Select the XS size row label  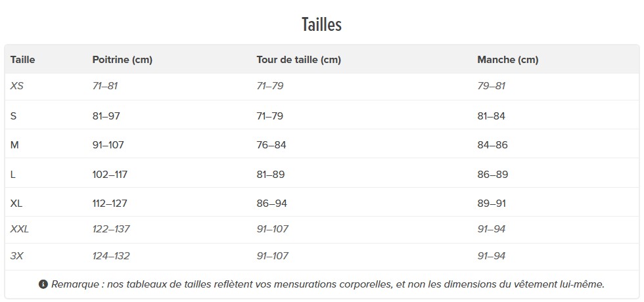tap(17, 86)
